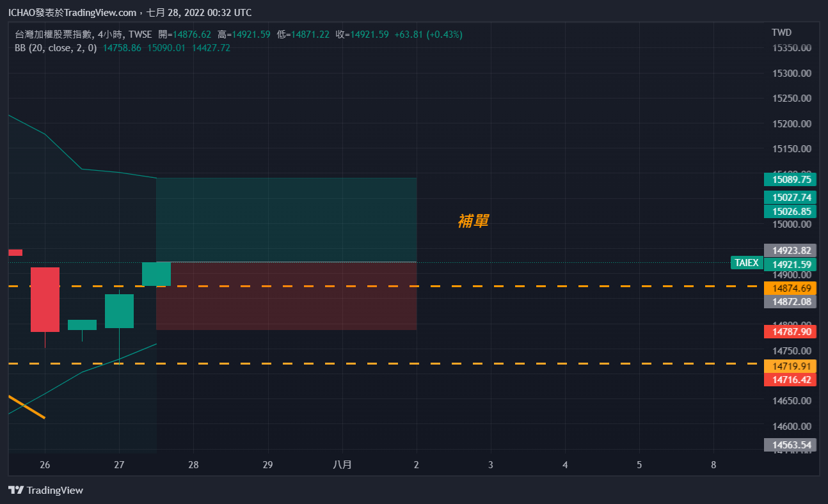Click date 8 on time axis
Viewport: 828px width, 504px height.
click(713, 465)
